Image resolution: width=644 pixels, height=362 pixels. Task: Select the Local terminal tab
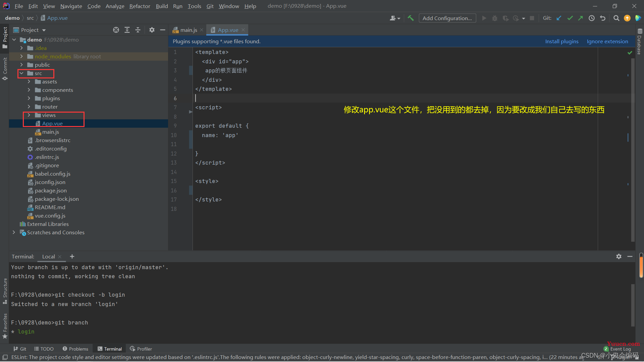pos(48,256)
